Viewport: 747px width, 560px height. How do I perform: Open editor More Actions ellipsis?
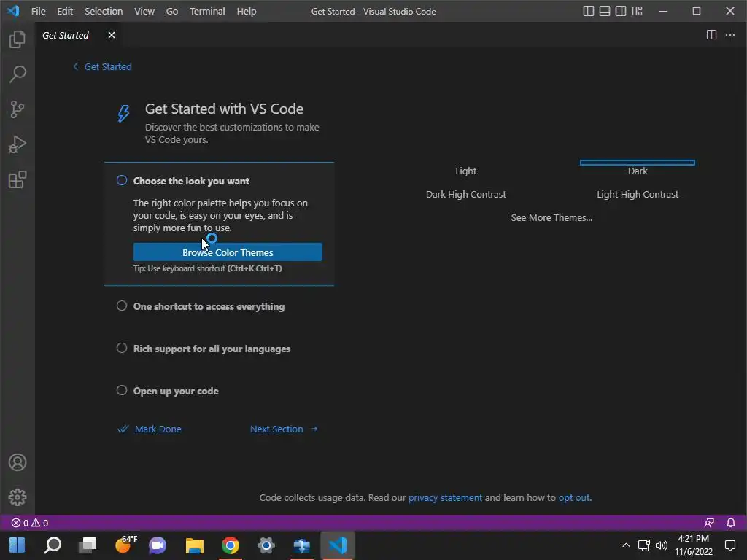coord(729,35)
